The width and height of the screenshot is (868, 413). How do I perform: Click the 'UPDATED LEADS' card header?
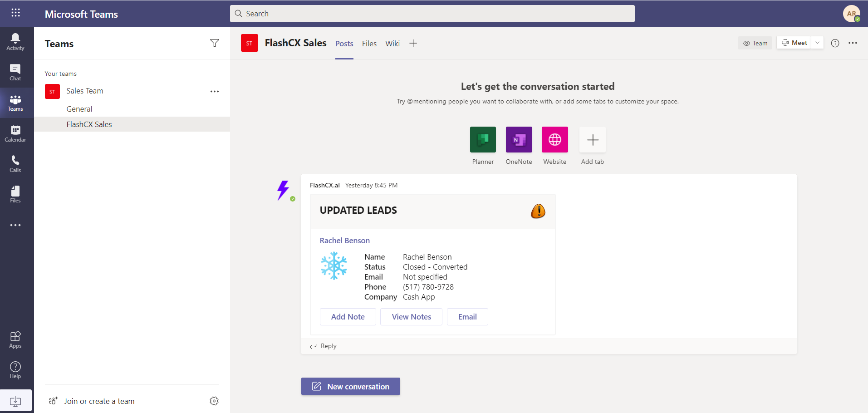click(358, 210)
